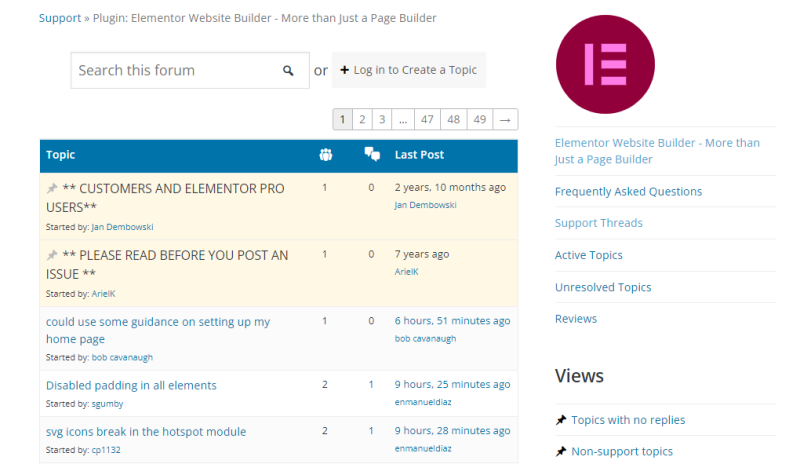Open Started by ArielK author link
Screen dimensions: 800x464
[104, 294]
